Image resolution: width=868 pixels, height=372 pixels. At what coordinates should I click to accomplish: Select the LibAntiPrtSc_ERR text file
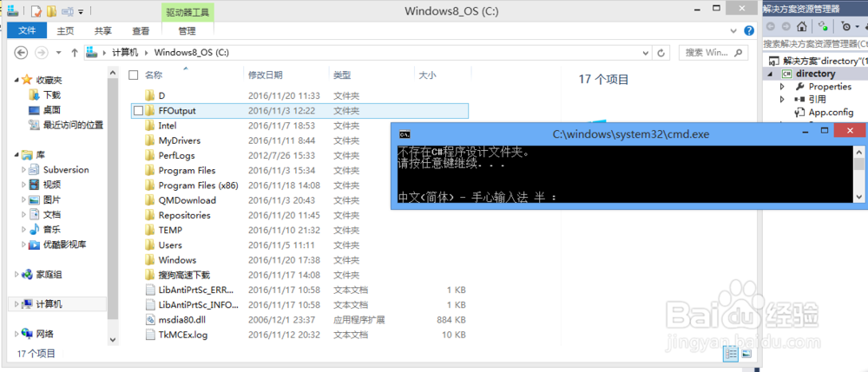point(195,290)
